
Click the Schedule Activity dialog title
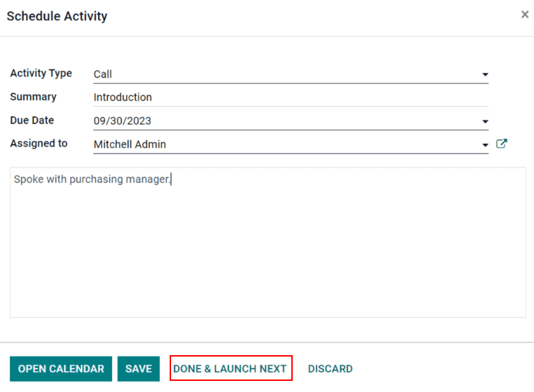[57, 16]
